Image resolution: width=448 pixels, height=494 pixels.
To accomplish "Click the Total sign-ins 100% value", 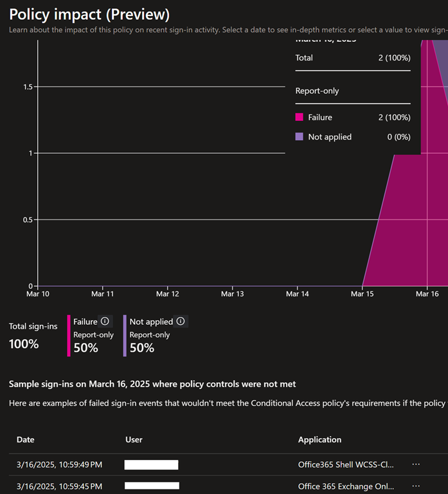I will tap(24, 343).
